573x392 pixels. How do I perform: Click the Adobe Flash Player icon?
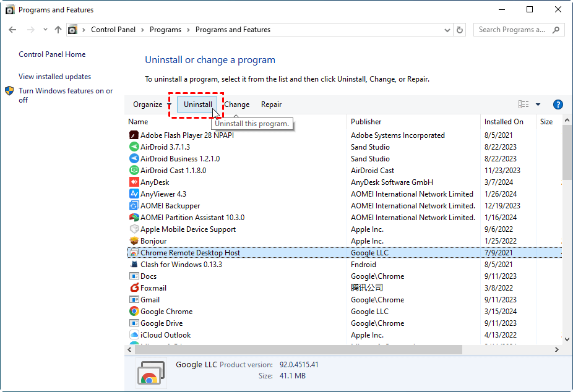[134, 135]
